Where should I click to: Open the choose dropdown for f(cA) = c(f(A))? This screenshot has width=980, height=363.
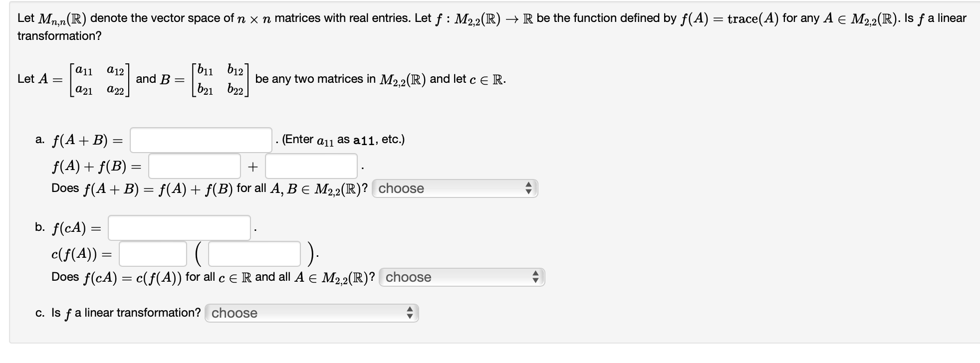[462, 278]
